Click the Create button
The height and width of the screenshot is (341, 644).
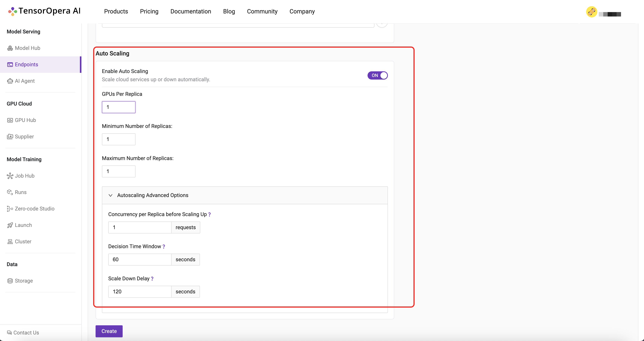click(109, 331)
